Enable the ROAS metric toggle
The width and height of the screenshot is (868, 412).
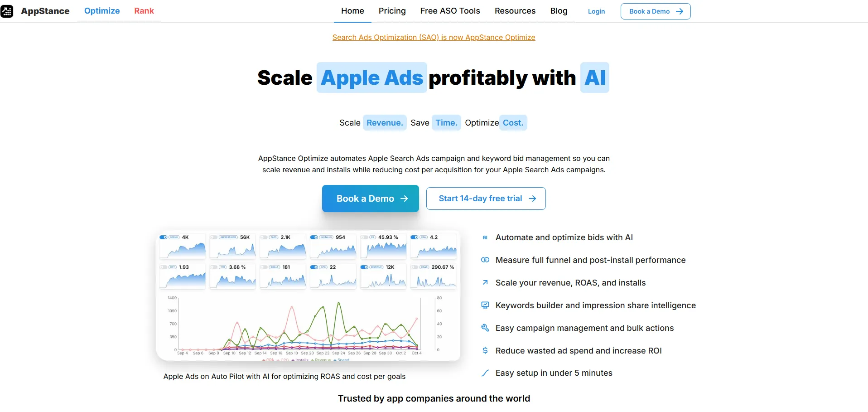pyautogui.click(x=415, y=267)
